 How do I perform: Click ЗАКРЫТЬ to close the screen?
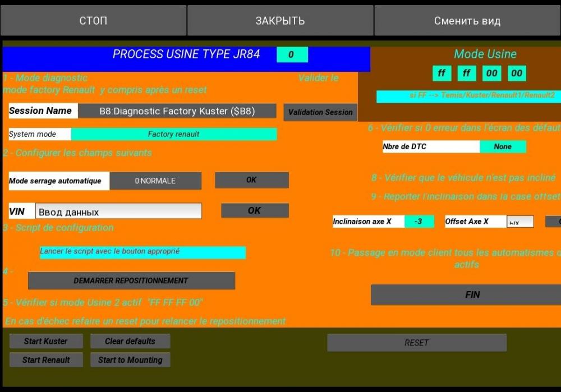[x=280, y=20]
